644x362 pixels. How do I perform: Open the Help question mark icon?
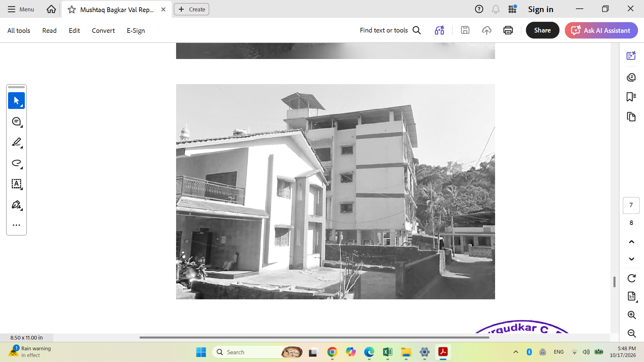click(479, 9)
